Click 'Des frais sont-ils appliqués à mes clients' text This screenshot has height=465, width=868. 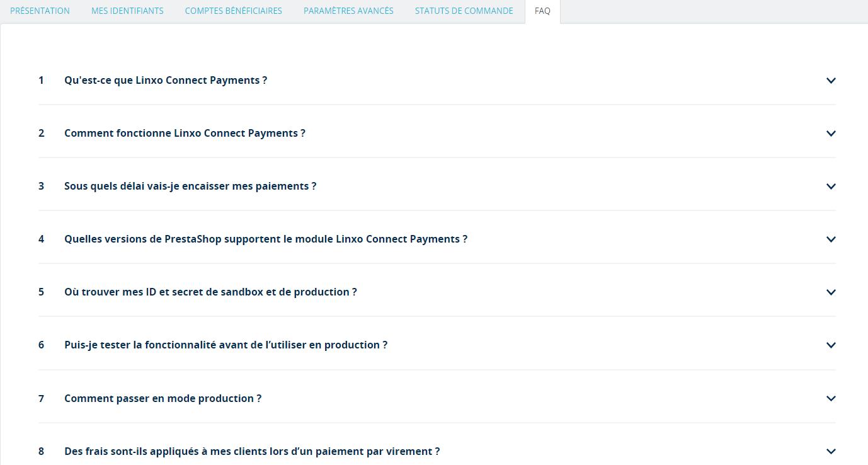252,452
